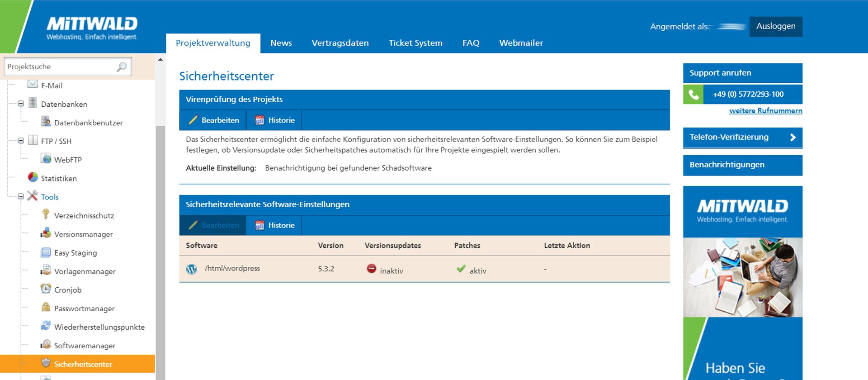Click the Mittwald logo in header
868x380 pixels.
[92, 28]
